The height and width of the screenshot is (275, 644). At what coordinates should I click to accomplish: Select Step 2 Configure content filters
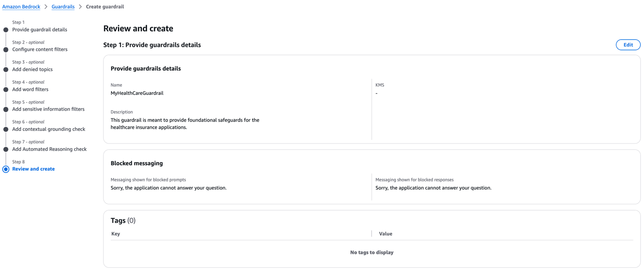[39, 49]
